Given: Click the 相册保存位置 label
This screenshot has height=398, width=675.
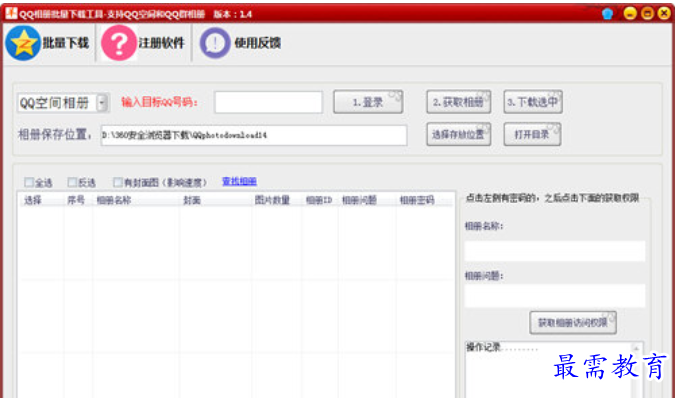Looking at the screenshot, I should 55,135.
